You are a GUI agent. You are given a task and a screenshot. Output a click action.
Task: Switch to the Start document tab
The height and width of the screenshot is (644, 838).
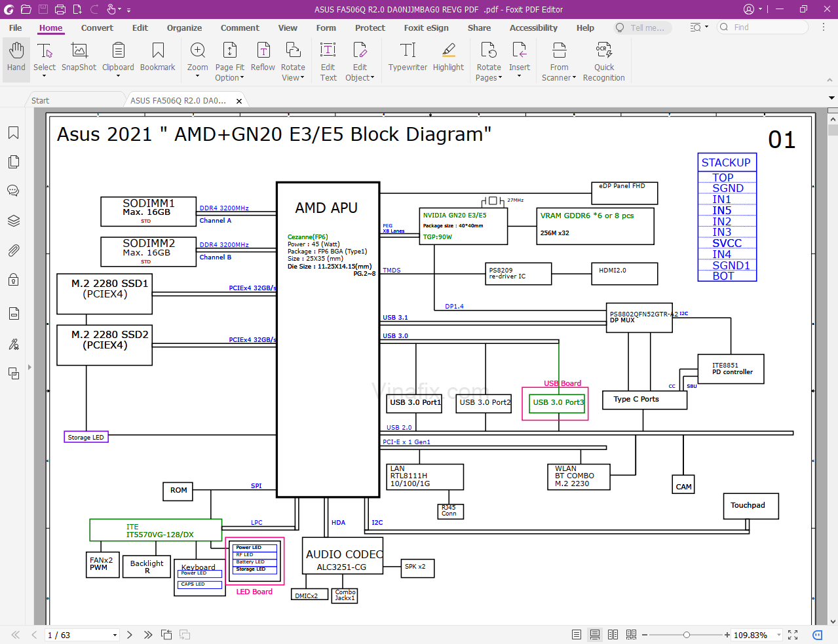[x=41, y=101]
